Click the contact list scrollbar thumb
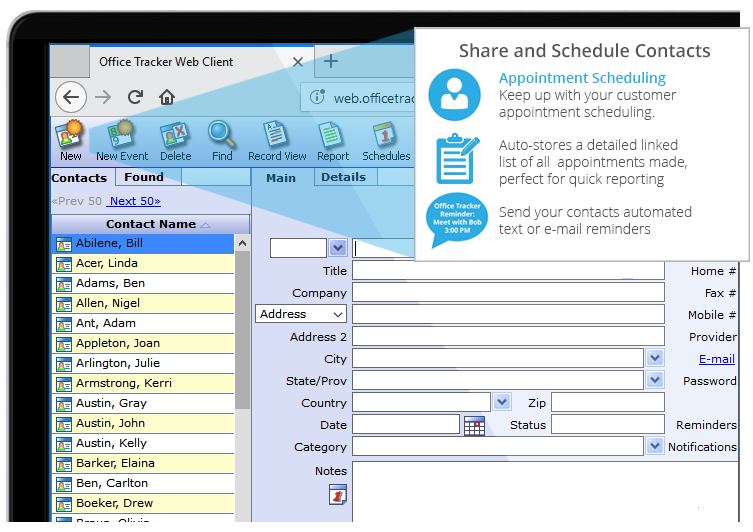This screenshot has height=532, width=753. click(x=243, y=330)
